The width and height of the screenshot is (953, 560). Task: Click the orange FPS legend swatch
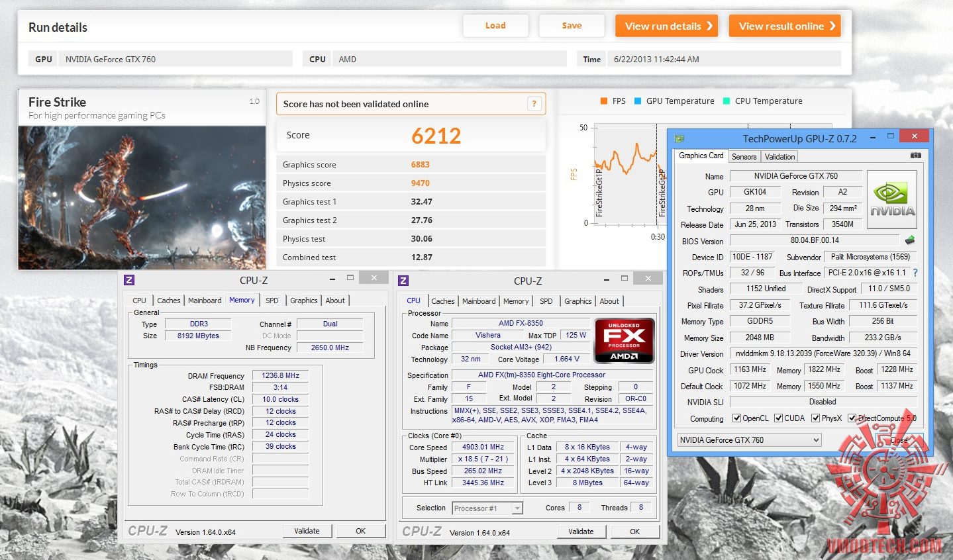604,101
